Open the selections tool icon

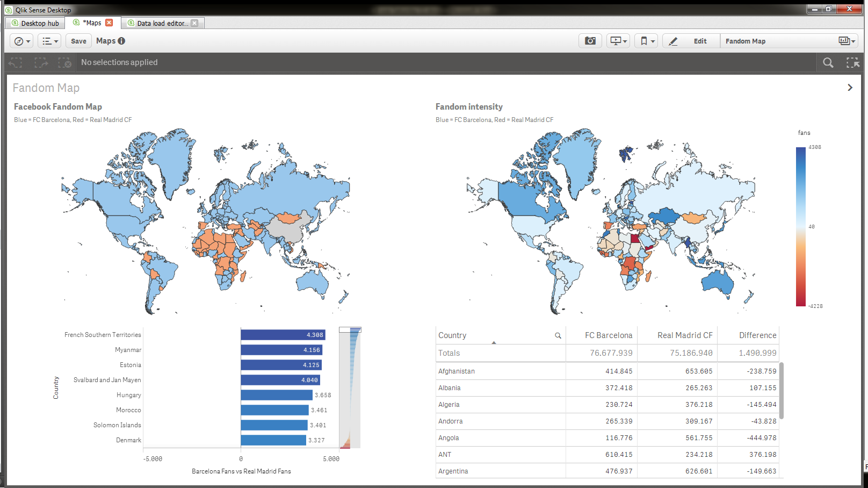853,62
